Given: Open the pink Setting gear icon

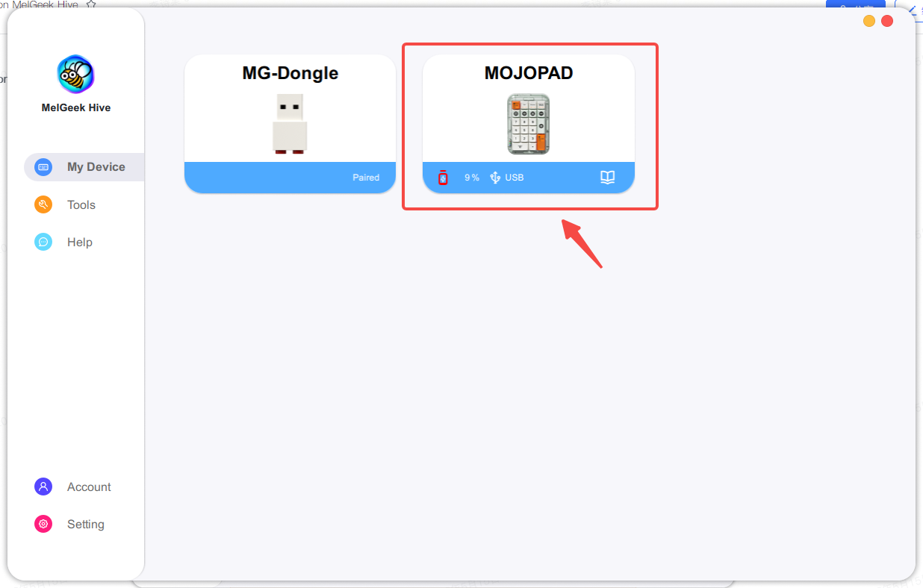Looking at the screenshot, I should (43, 524).
